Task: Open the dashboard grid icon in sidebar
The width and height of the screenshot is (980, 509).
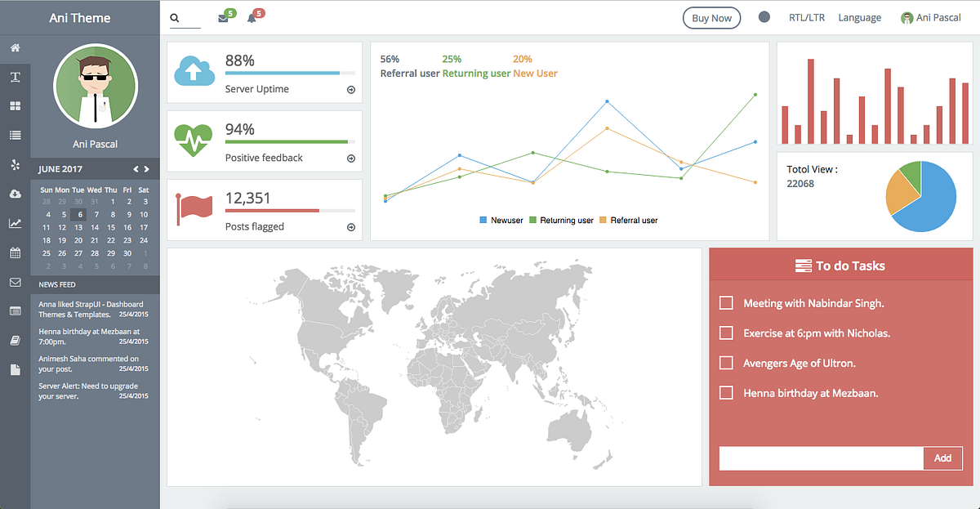Action: (x=14, y=105)
